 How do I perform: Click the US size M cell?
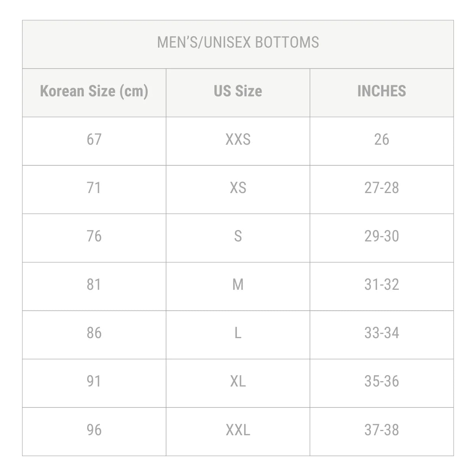pos(238,285)
